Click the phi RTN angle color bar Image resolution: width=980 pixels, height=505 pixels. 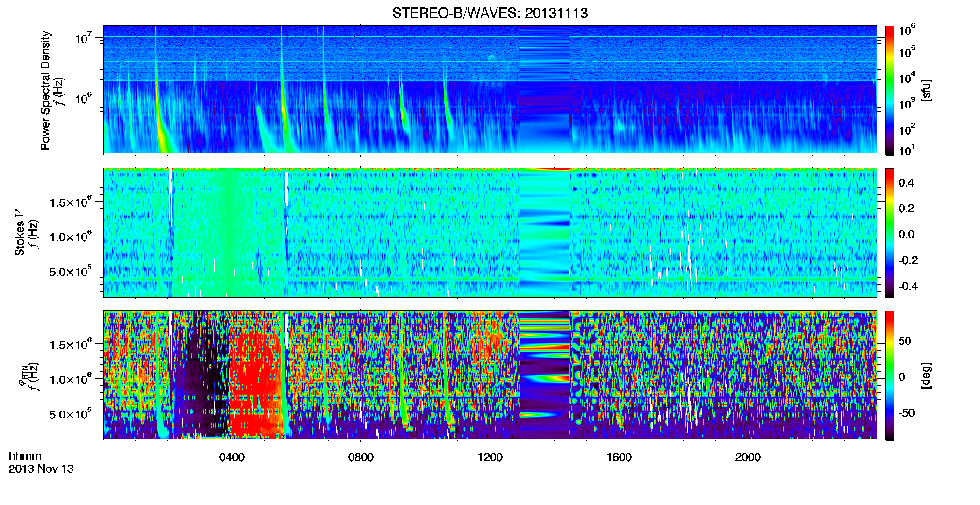point(890,375)
